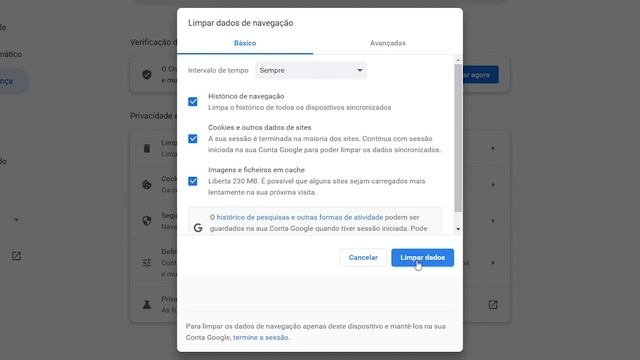Image resolution: width=640 pixels, height=360 pixels.
Task: Switch to the Básico tab
Action: point(245,43)
